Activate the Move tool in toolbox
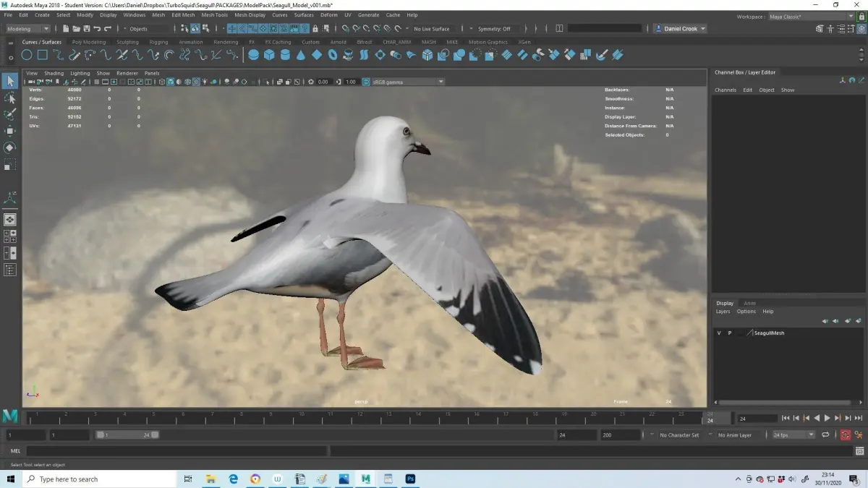The width and height of the screenshot is (868, 488). point(10,131)
